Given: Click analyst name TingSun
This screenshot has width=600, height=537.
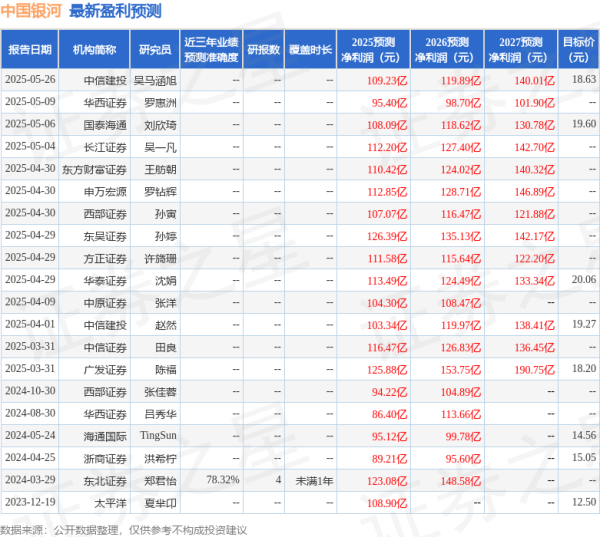Looking at the screenshot, I should [x=159, y=435].
